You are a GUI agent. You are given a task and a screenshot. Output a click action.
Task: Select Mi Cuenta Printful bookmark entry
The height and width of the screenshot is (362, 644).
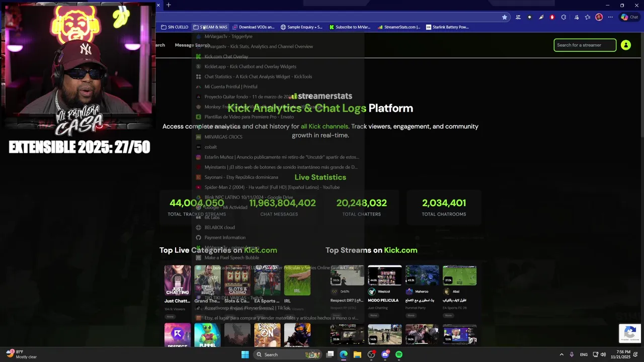(x=278, y=86)
